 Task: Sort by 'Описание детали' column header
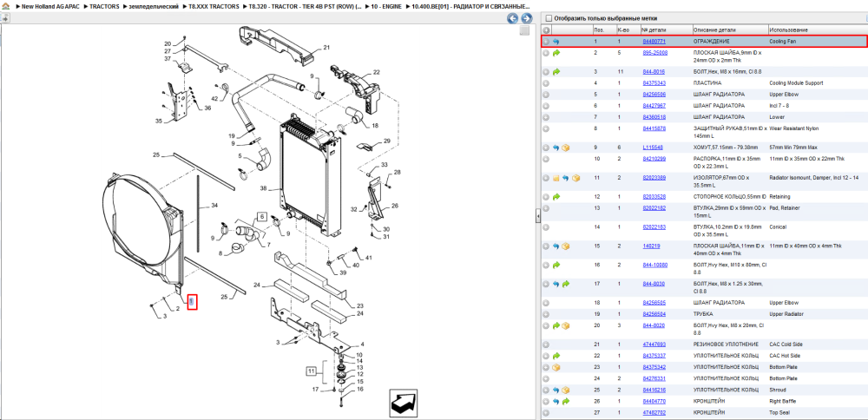[x=714, y=30]
